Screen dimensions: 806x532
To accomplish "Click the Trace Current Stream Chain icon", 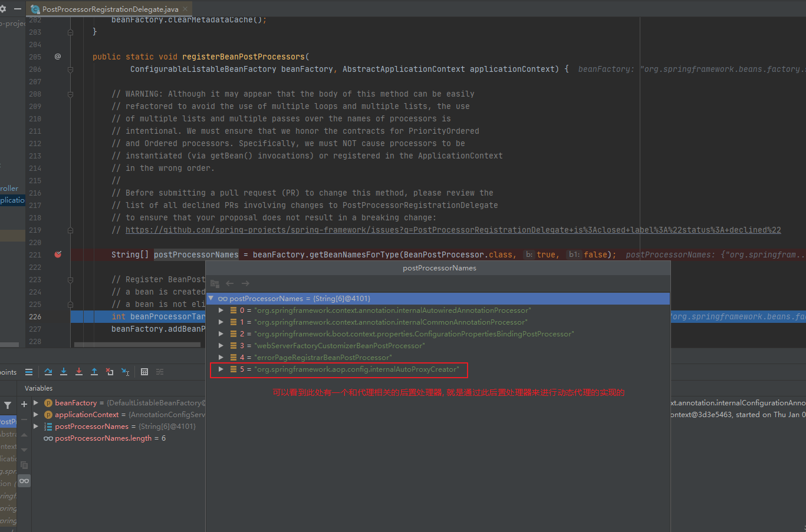I will pos(160,372).
